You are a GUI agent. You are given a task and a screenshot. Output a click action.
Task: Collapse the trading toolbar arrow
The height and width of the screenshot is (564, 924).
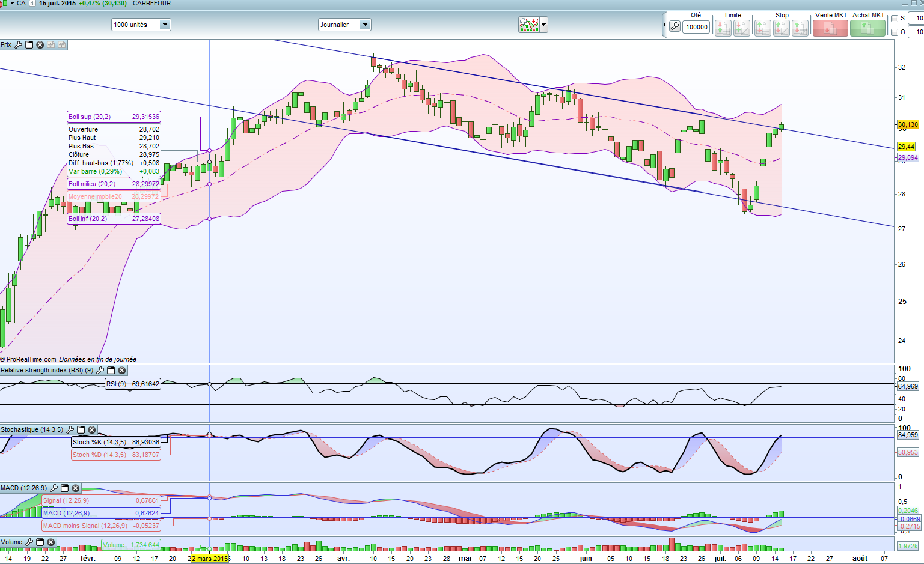[x=665, y=25]
